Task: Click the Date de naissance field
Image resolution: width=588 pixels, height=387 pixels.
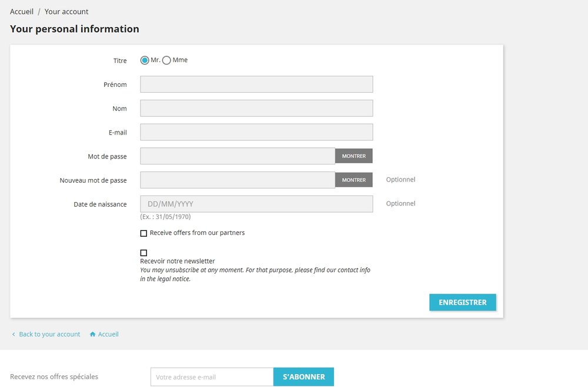Action: click(x=256, y=204)
